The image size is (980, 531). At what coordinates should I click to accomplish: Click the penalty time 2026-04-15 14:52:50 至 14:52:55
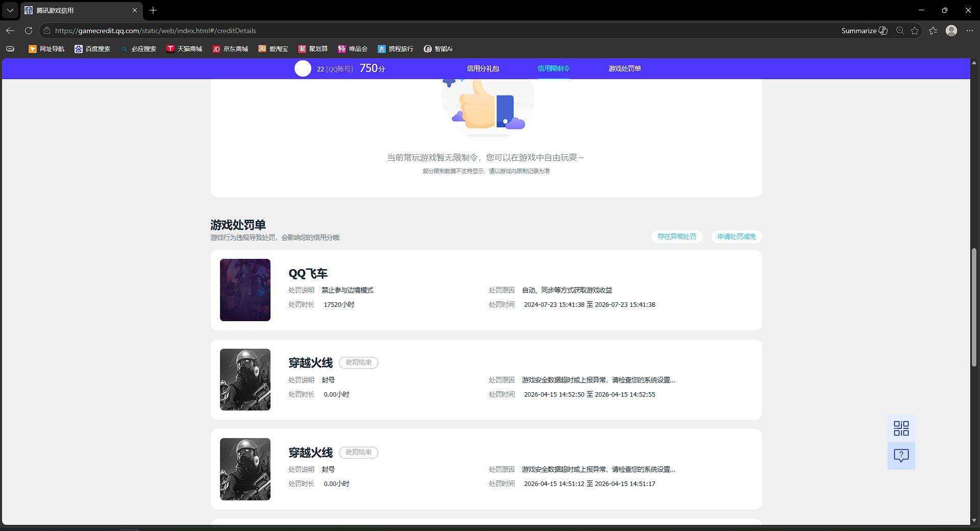(590, 394)
